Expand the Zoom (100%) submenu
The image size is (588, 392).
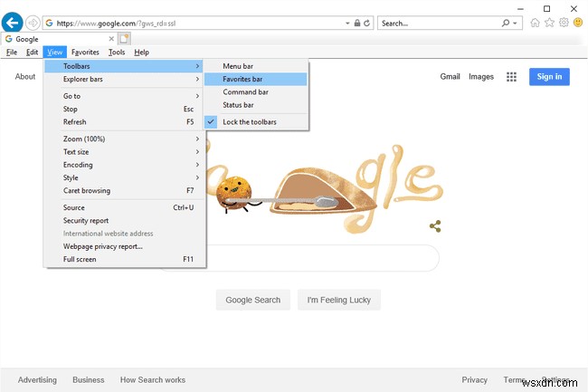pos(125,139)
